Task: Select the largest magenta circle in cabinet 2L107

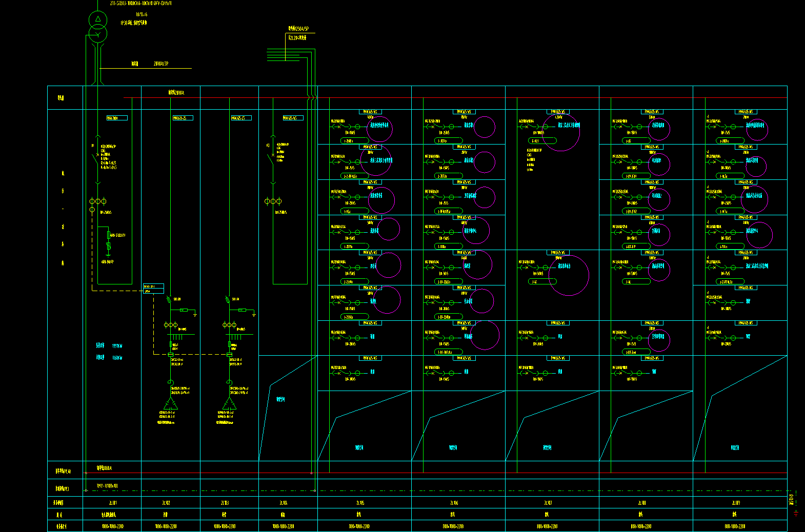Action: point(569,276)
